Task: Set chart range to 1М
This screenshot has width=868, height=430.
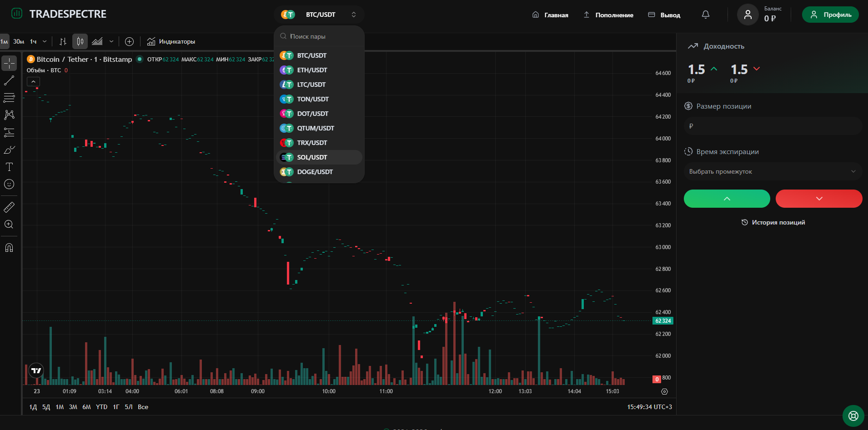Action: click(60, 407)
